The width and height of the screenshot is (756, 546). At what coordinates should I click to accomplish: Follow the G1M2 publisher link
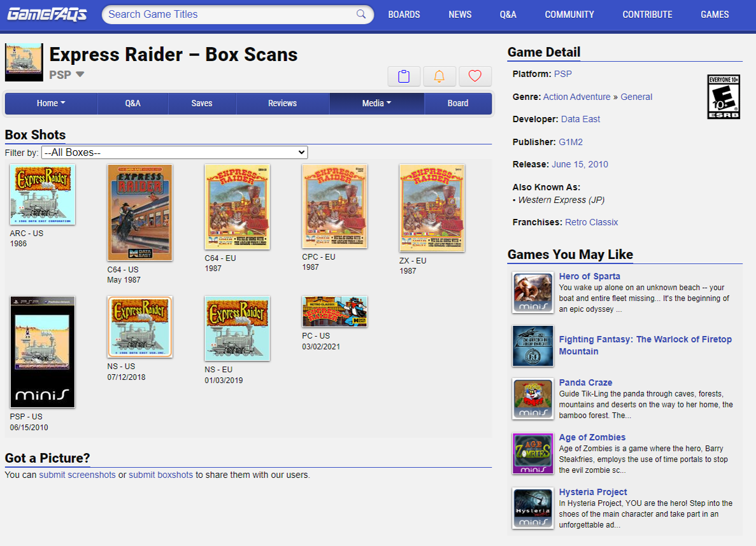[571, 142]
